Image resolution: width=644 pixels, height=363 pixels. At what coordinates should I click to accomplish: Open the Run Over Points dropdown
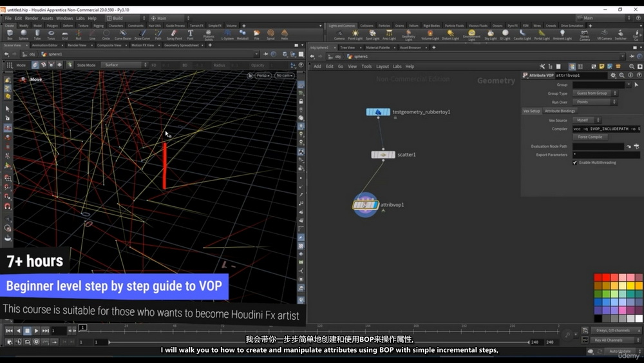coord(594,102)
